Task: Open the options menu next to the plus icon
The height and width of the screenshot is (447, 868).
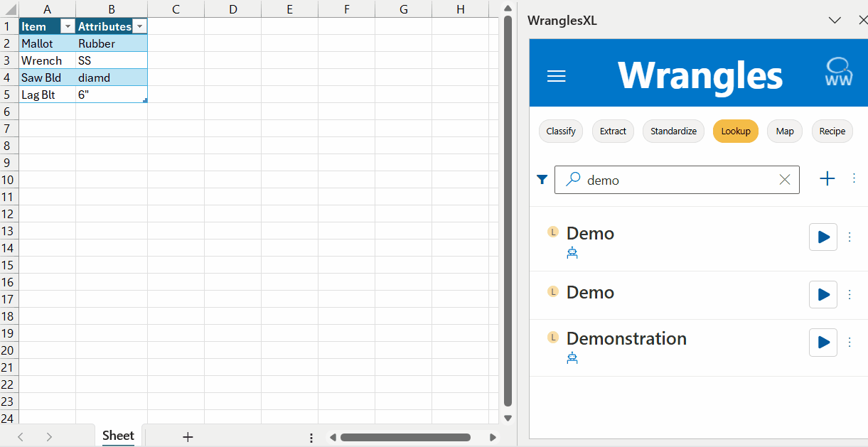Action: coord(854,179)
